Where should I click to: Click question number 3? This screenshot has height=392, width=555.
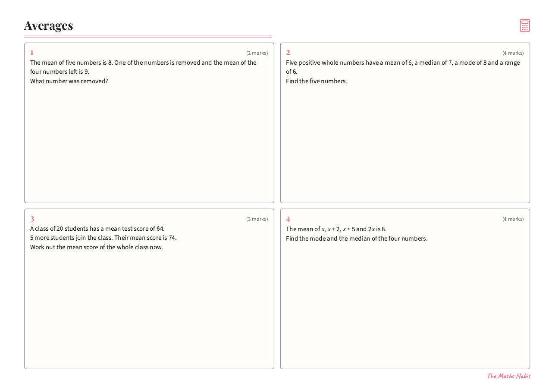(x=32, y=219)
